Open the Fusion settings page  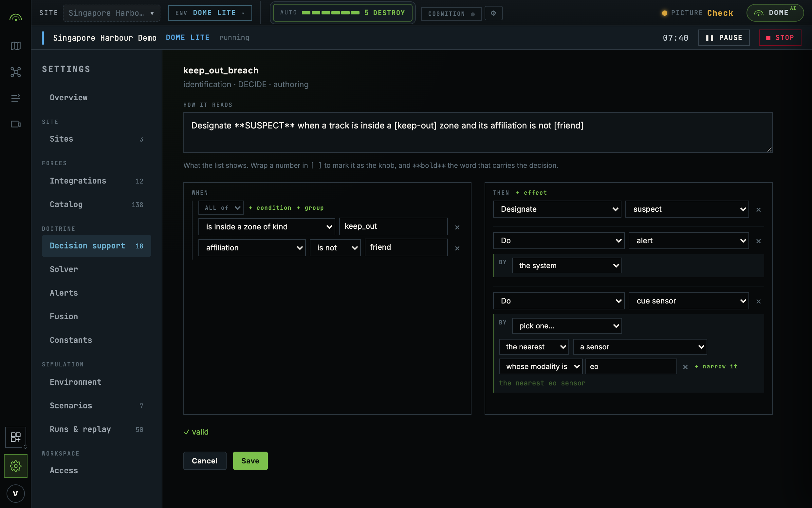pos(96,317)
